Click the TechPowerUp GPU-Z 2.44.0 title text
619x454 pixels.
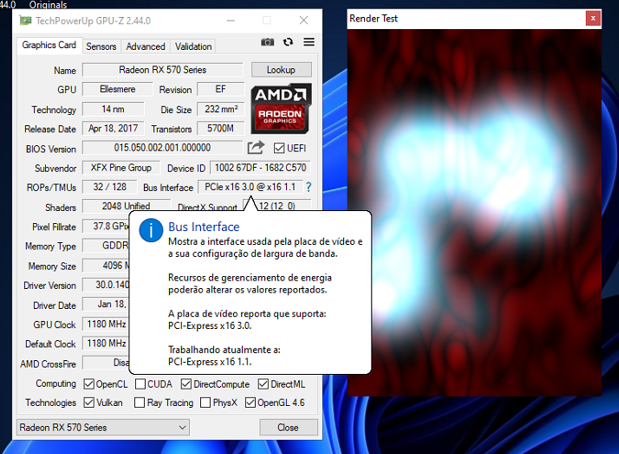point(93,21)
